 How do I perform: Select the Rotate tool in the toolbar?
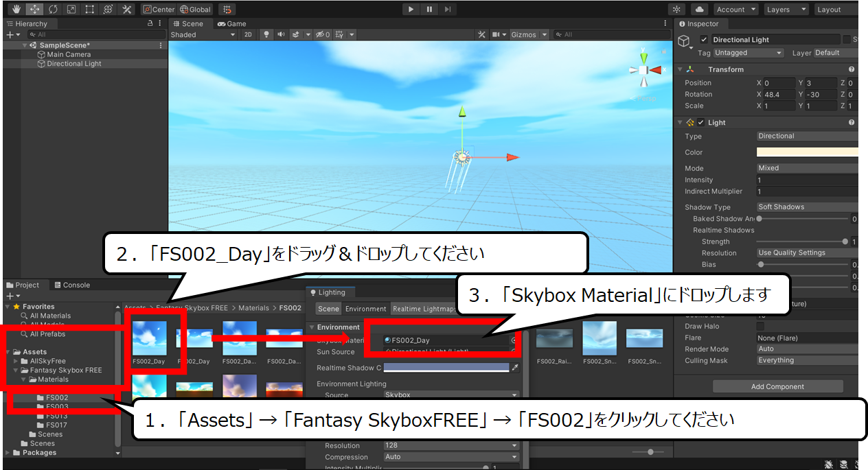pyautogui.click(x=52, y=10)
